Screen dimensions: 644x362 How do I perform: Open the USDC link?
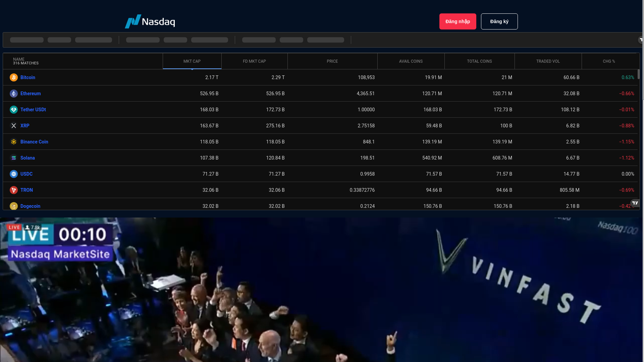tap(26, 174)
